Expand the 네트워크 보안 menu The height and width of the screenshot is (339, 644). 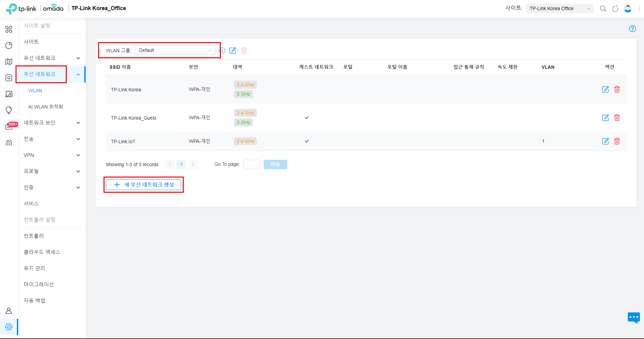tap(52, 123)
